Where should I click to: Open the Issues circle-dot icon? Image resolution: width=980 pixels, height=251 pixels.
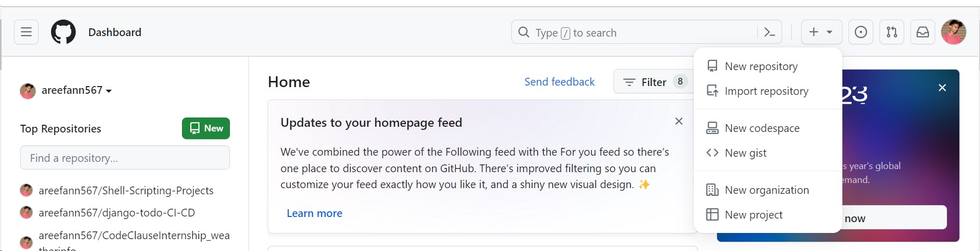point(861,32)
